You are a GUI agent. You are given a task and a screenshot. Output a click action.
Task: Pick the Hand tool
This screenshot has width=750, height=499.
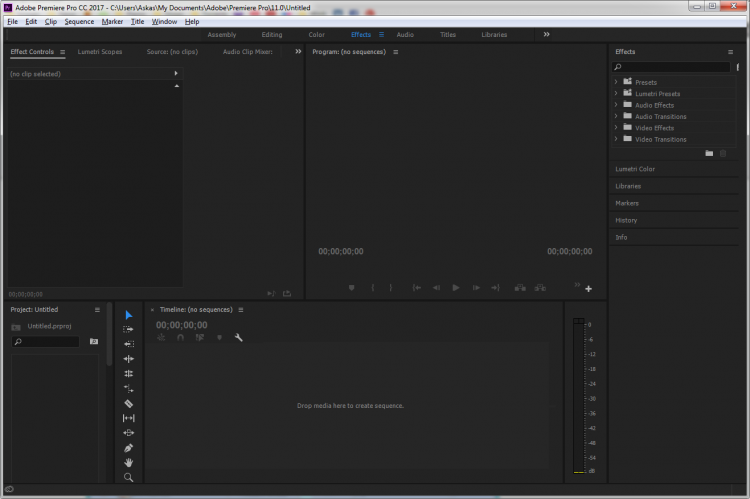tap(128, 463)
